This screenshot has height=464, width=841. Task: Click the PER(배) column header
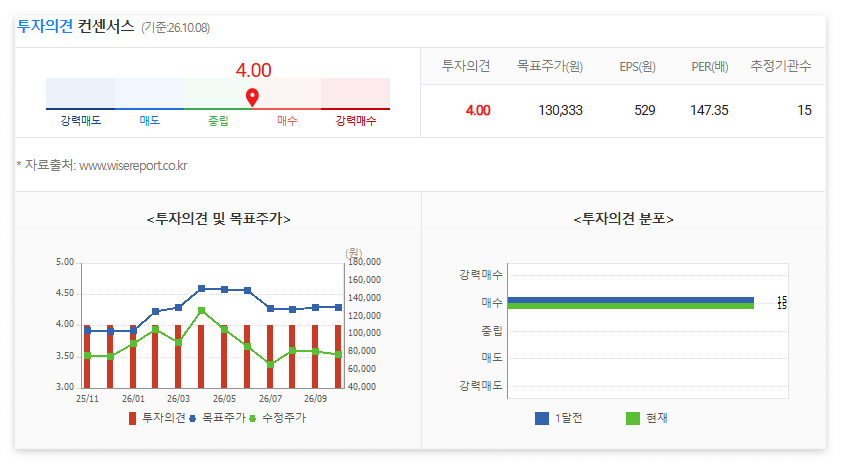[710, 67]
